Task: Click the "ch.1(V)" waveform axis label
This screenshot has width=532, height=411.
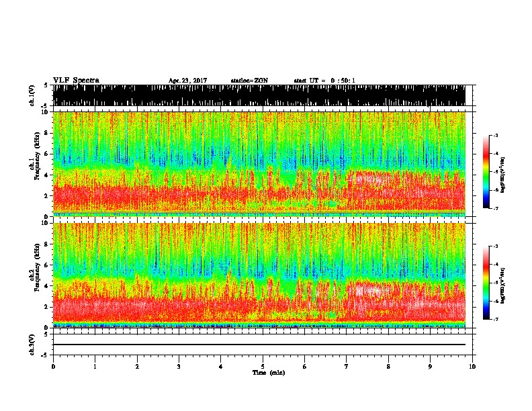Action: coord(32,95)
